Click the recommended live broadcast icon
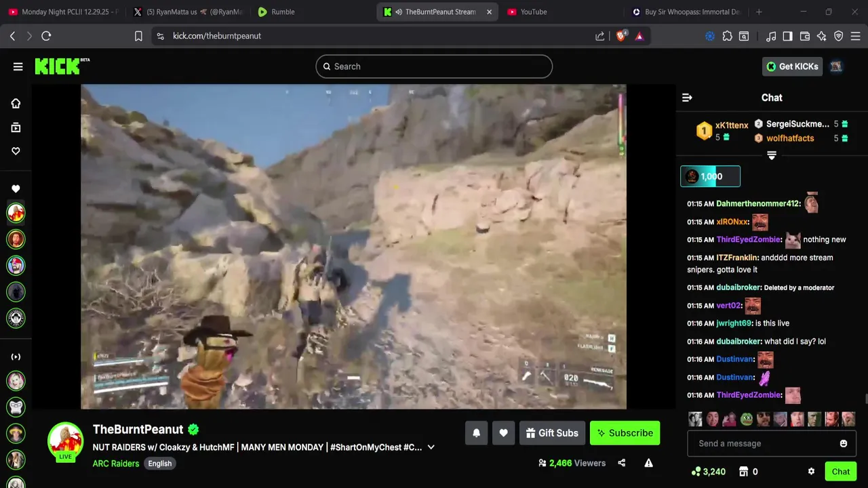This screenshot has width=868, height=488. (16, 357)
